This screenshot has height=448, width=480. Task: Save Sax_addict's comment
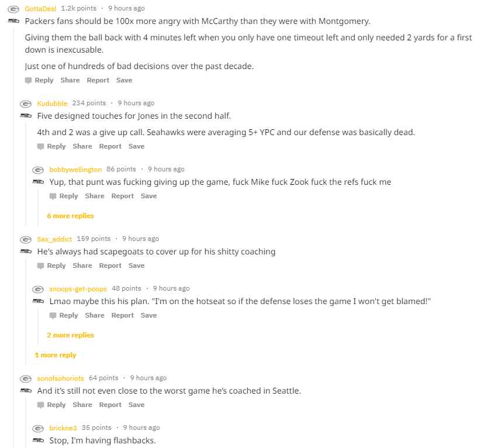click(136, 266)
